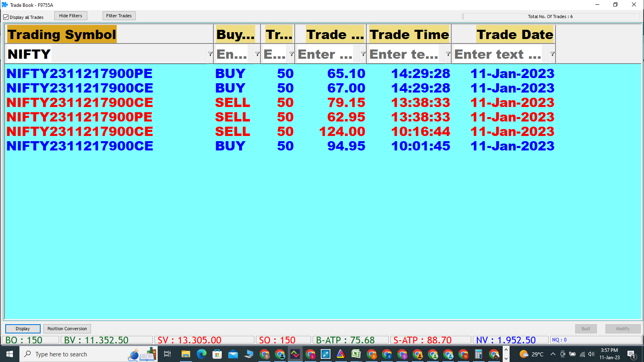Viewport: 644px width, 362px height.
Task: Click the BV : 11,352.50 status field
Action: [107, 340]
